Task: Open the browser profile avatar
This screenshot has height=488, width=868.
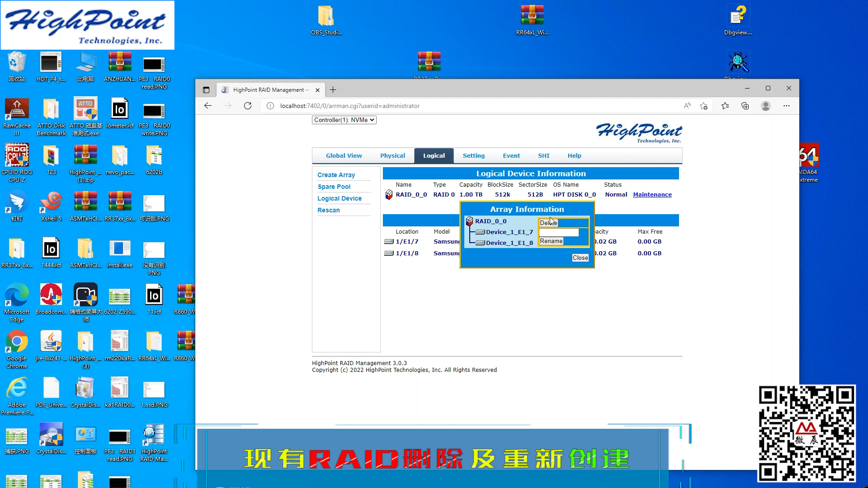Action: point(766,106)
